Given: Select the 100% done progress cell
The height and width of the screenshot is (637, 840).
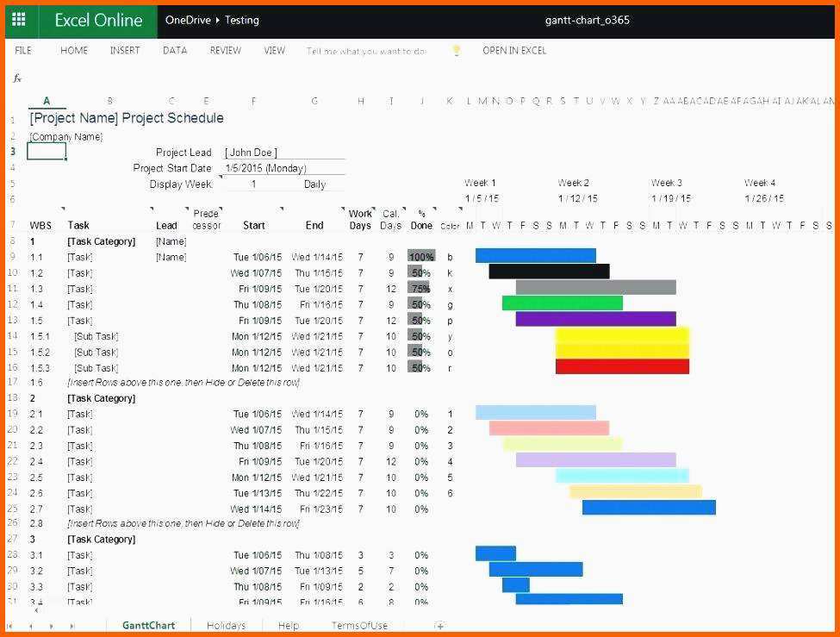Looking at the screenshot, I should point(421,257).
